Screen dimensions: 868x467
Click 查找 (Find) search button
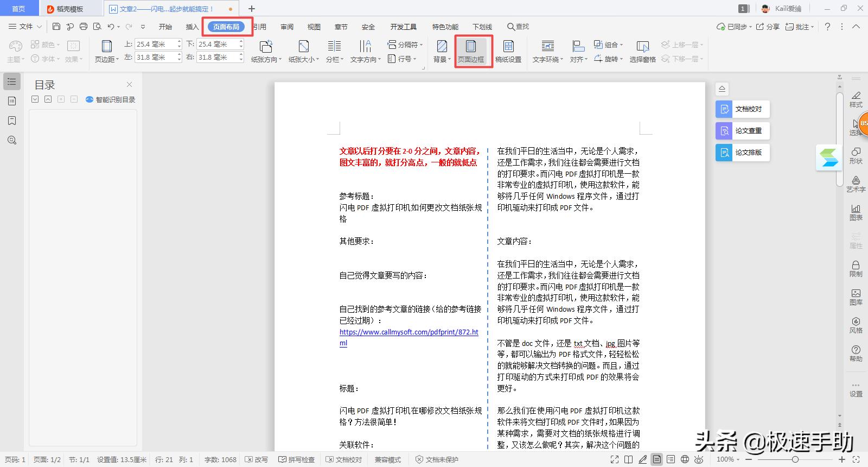pyautogui.click(x=518, y=27)
